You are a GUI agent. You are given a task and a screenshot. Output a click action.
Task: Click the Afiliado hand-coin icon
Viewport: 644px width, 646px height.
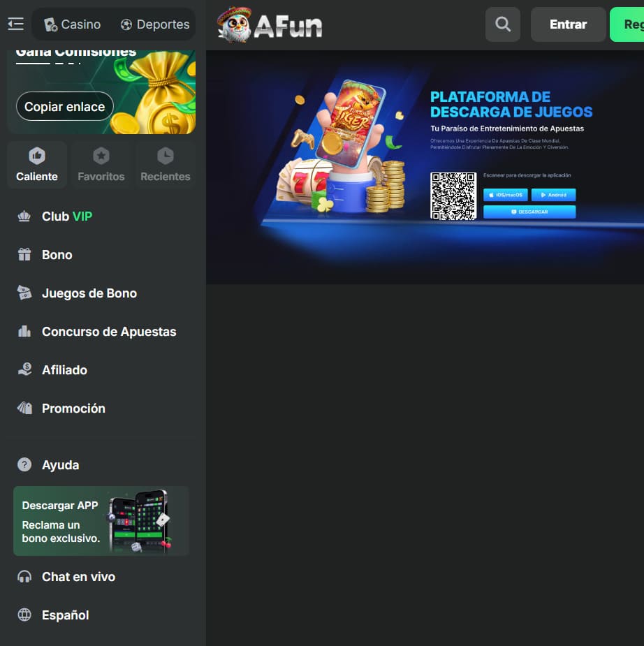coord(24,370)
